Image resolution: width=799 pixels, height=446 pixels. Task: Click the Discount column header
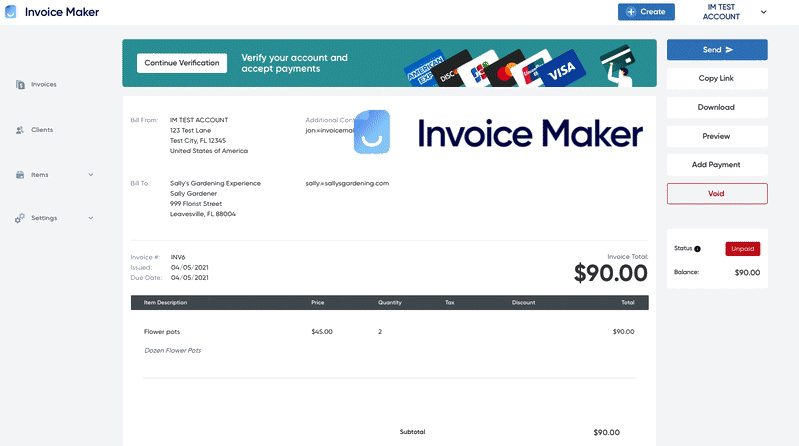pyautogui.click(x=523, y=303)
